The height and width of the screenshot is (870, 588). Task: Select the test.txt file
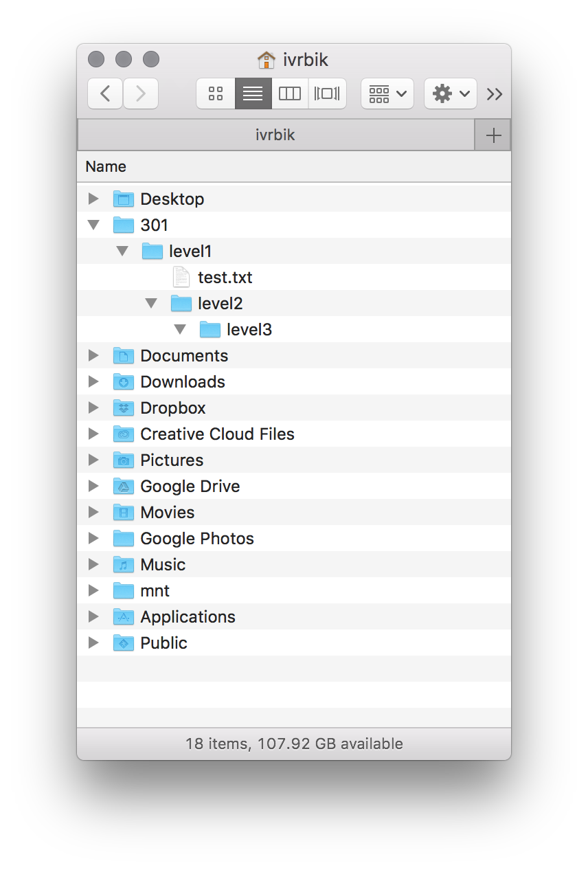tap(225, 278)
